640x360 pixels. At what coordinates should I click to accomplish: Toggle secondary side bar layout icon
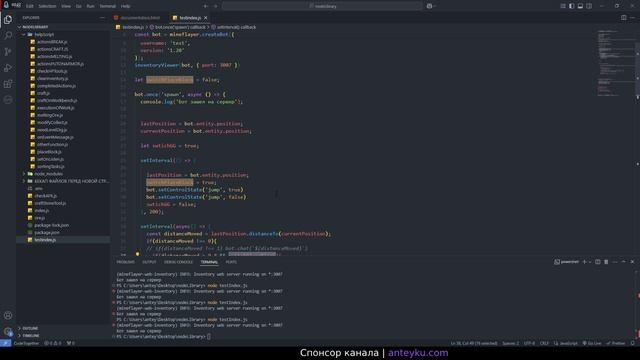[589, 6]
